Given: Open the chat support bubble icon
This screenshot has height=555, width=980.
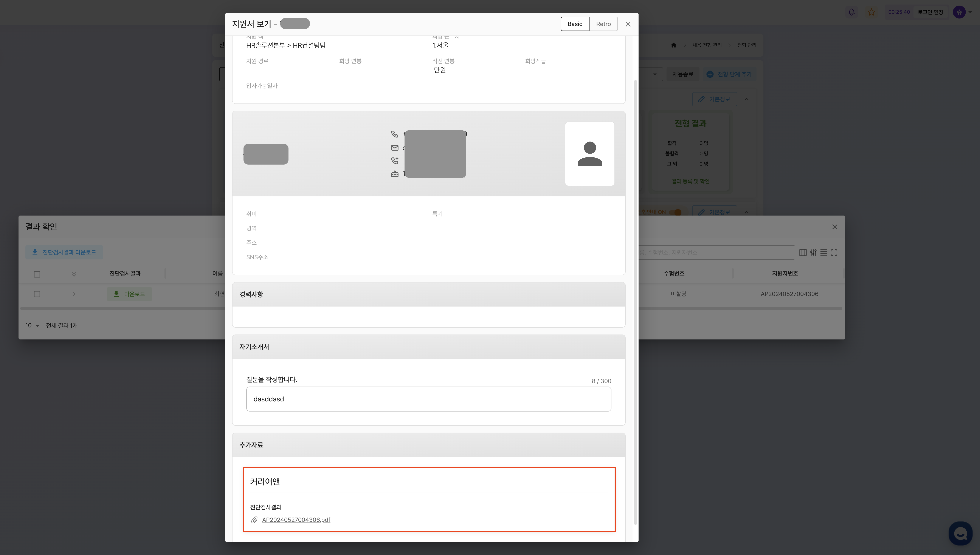Looking at the screenshot, I should point(960,533).
